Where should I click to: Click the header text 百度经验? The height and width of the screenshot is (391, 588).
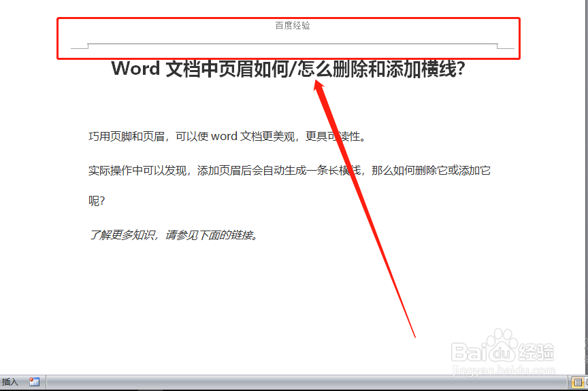click(x=293, y=25)
